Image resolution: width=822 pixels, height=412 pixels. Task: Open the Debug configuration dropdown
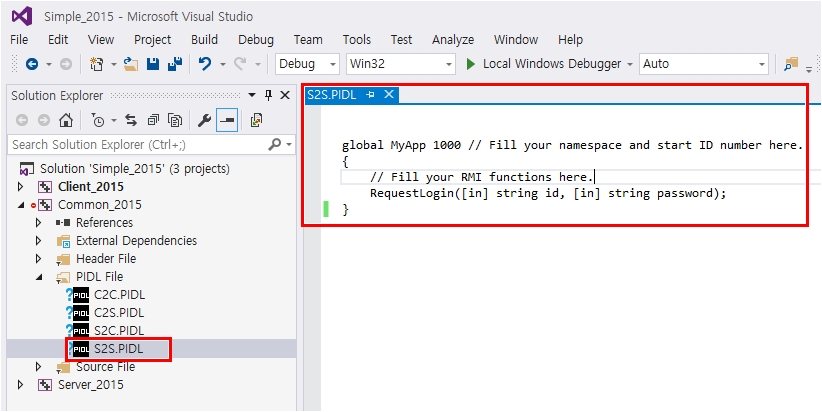point(308,64)
